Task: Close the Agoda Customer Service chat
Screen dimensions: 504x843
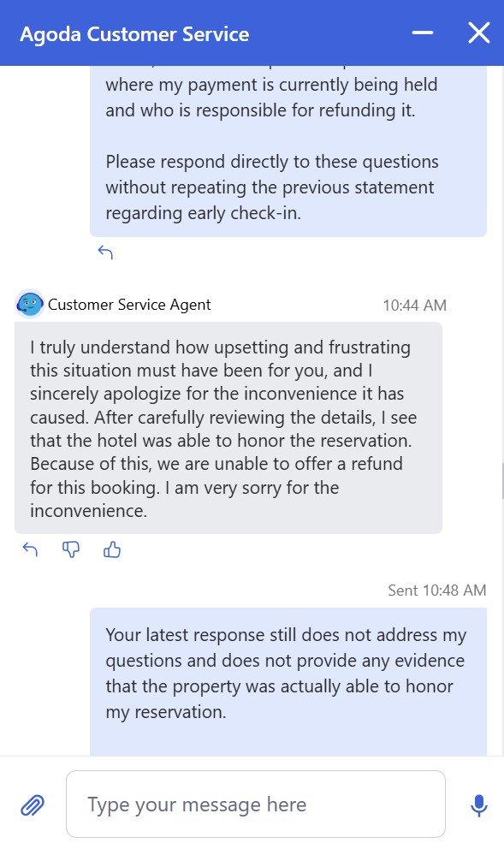Action: click(x=478, y=33)
